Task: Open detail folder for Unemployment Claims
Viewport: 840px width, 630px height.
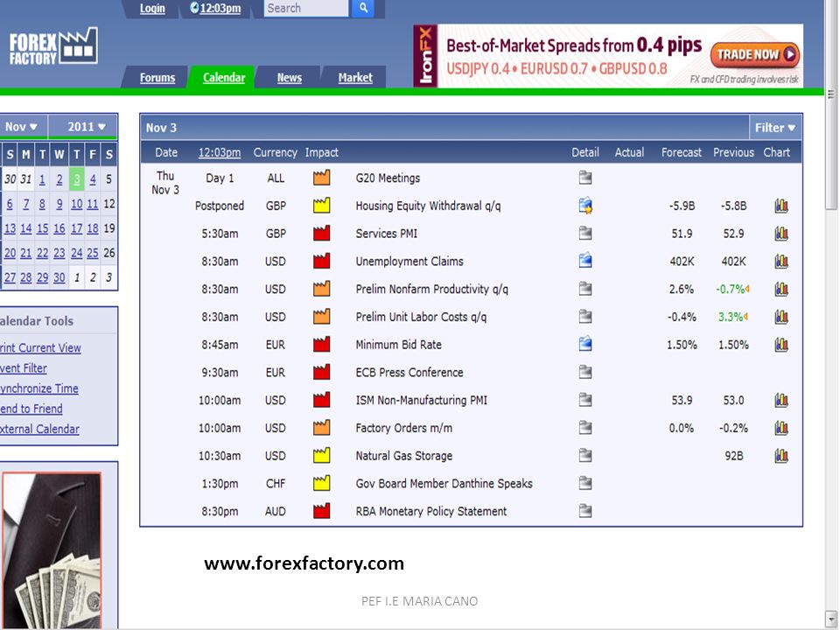Action: 585,261
